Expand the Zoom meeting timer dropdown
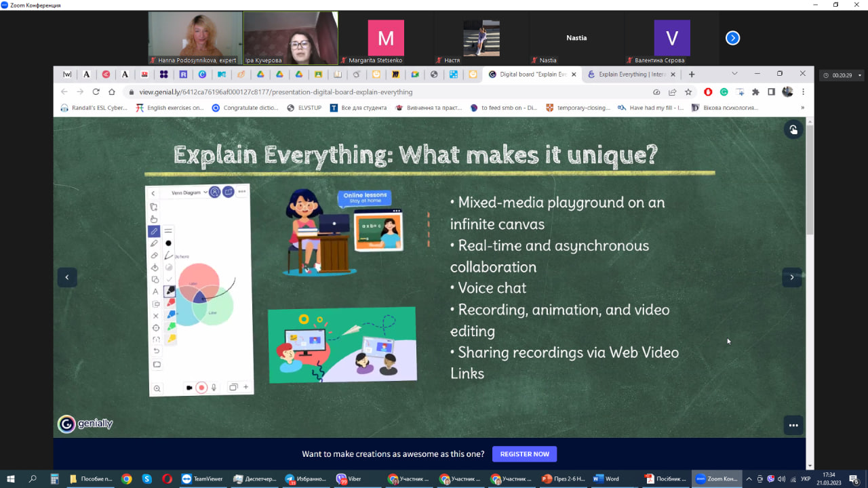 (860, 75)
